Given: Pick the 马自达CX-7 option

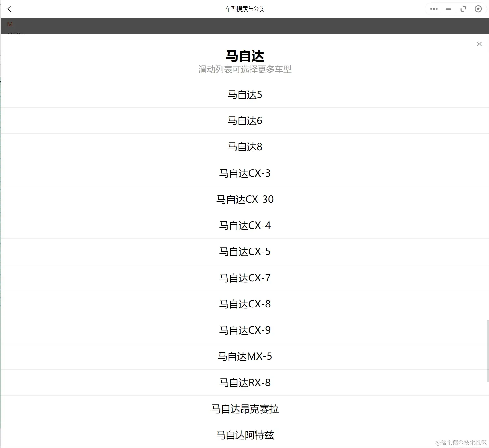Looking at the screenshot, I should pyautogui.click(x=245, y=278).
